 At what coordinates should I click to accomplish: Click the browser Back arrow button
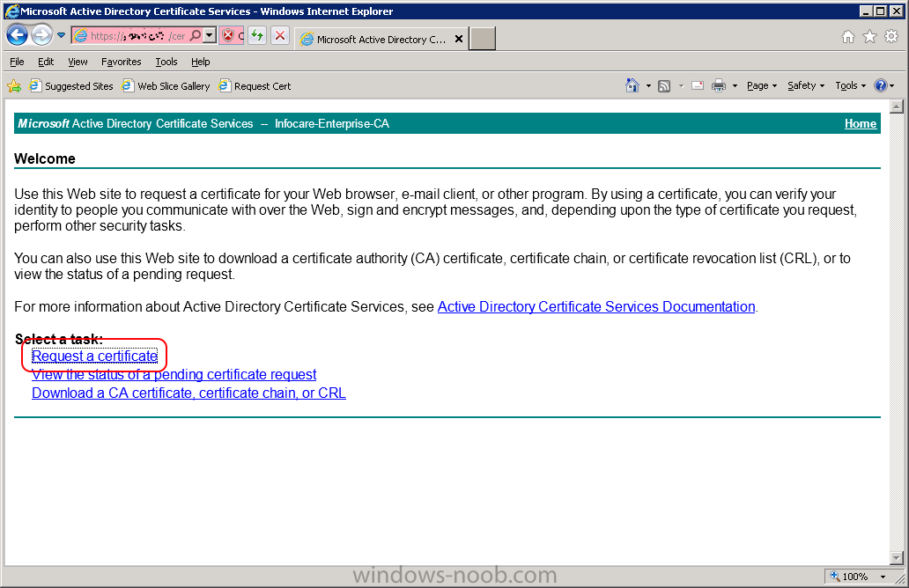18,35
